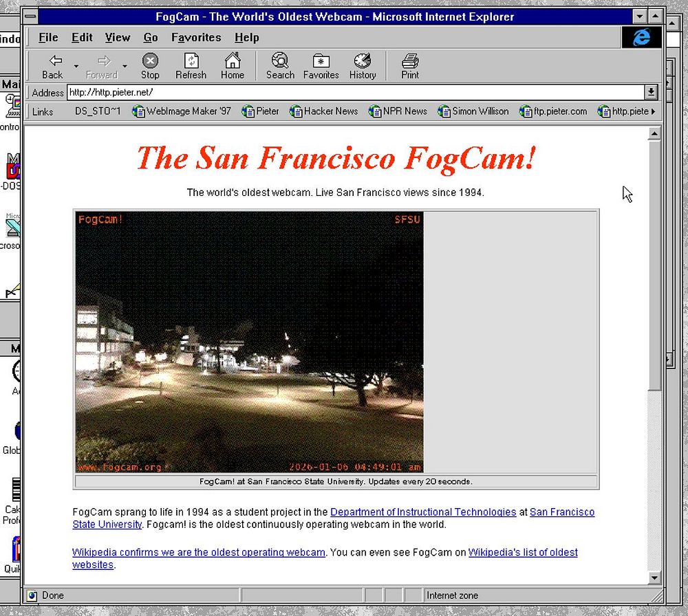Open the Go menu
The width and height of the screenshot is (688, 616).
(x=151, y=38)
